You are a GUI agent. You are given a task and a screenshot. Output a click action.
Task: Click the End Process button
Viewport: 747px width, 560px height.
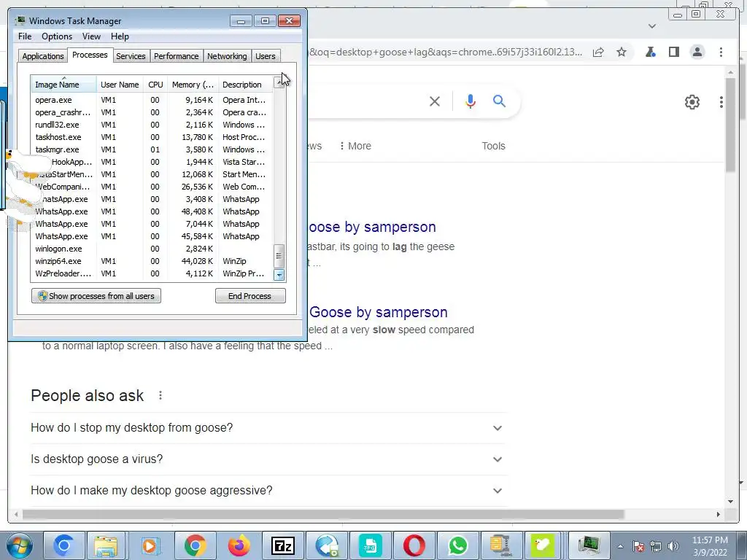click(x=250, y=296)
